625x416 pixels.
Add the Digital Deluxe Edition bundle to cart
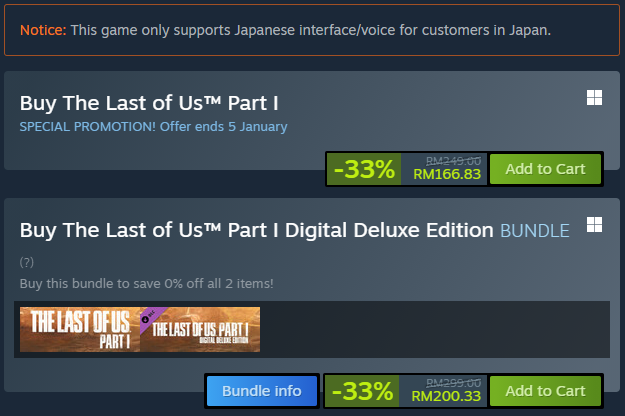coord(545,390)
